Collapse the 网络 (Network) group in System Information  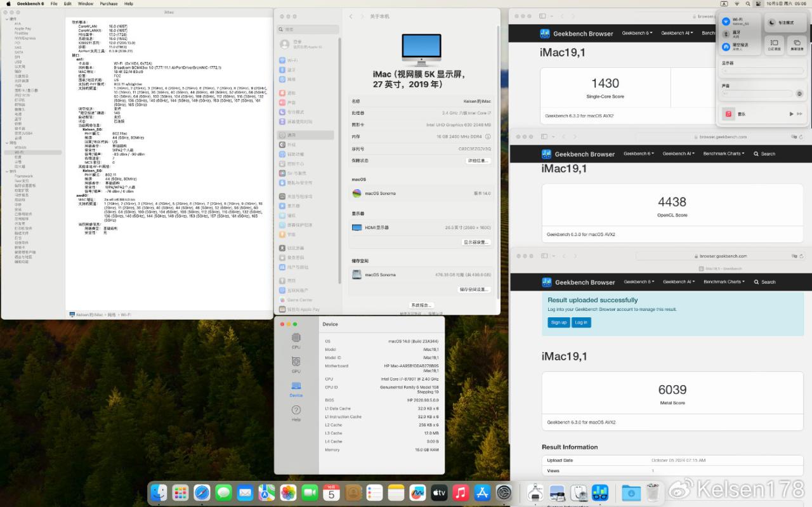click(8, 143)
